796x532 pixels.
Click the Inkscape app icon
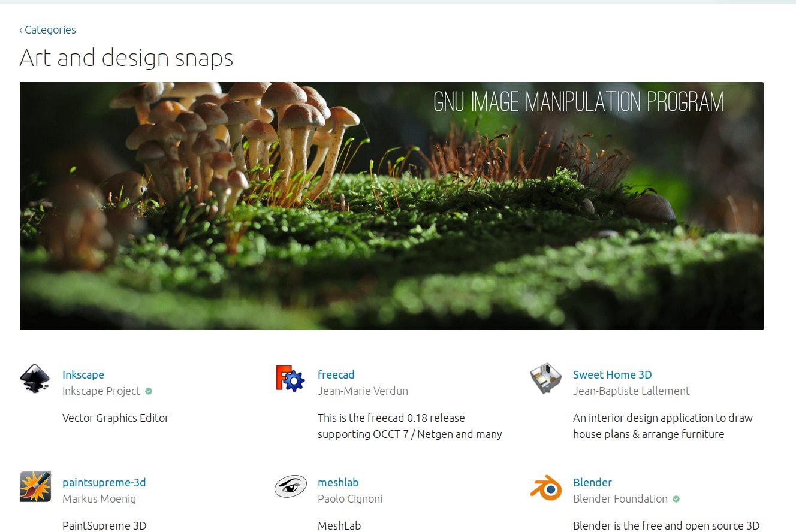35,379
